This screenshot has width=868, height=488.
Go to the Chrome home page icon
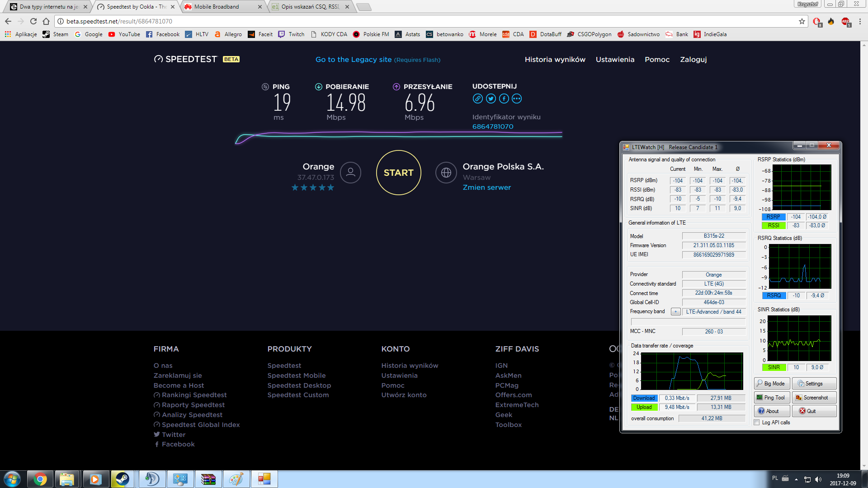(x=46, y=21)
